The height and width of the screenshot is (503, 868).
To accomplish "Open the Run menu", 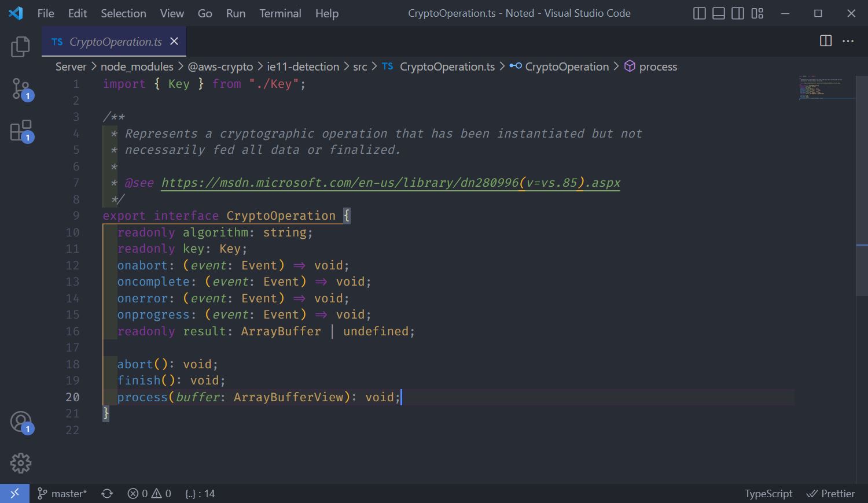I will pyautogui.click(x=236, y=13).
